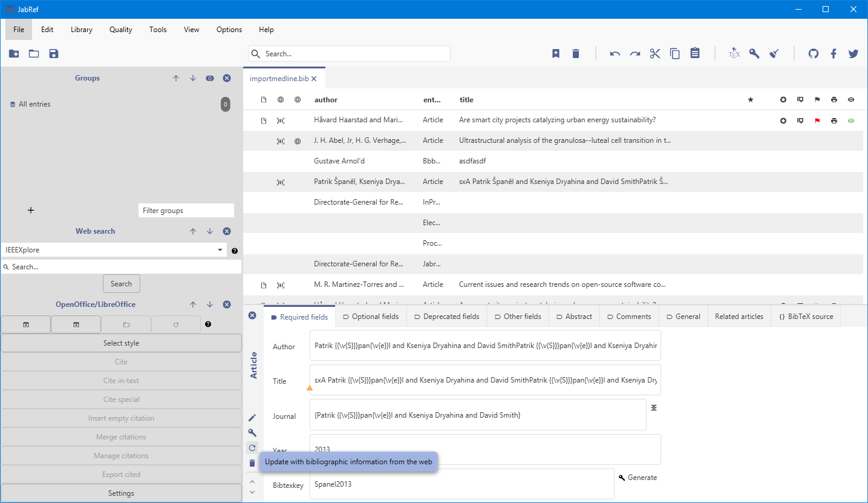868x503 pixels.
Task: Open the Tools menu
Action: pos(158,30)
